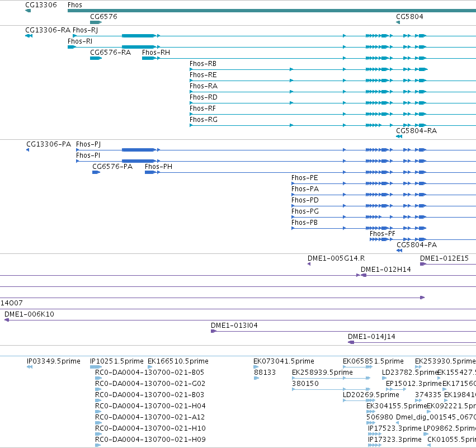This screenshot has height=448, width=476.
Task: Click EST label EK065851.5prime
Action: click(374, 361)
